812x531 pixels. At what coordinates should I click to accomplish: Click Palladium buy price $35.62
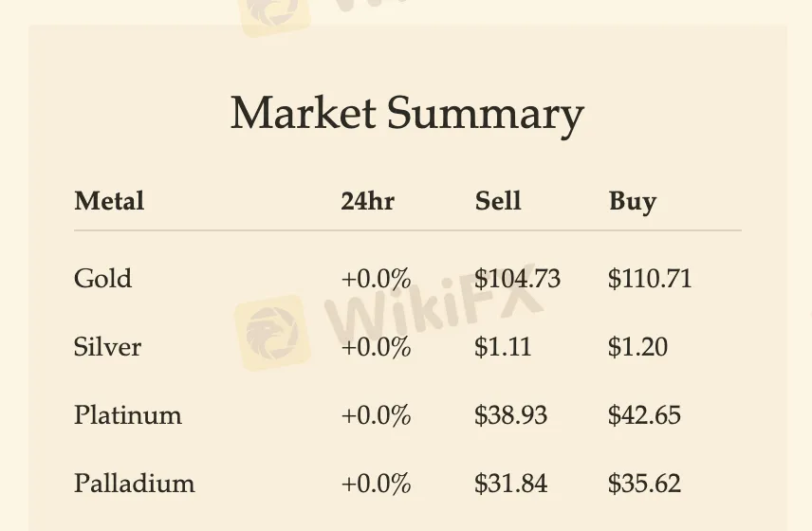tap(645, 484)
